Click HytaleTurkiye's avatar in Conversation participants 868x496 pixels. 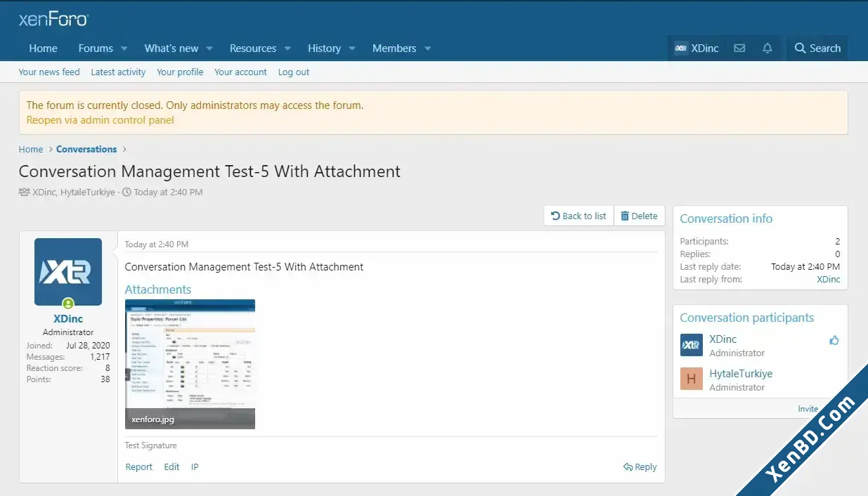point(692,379)
